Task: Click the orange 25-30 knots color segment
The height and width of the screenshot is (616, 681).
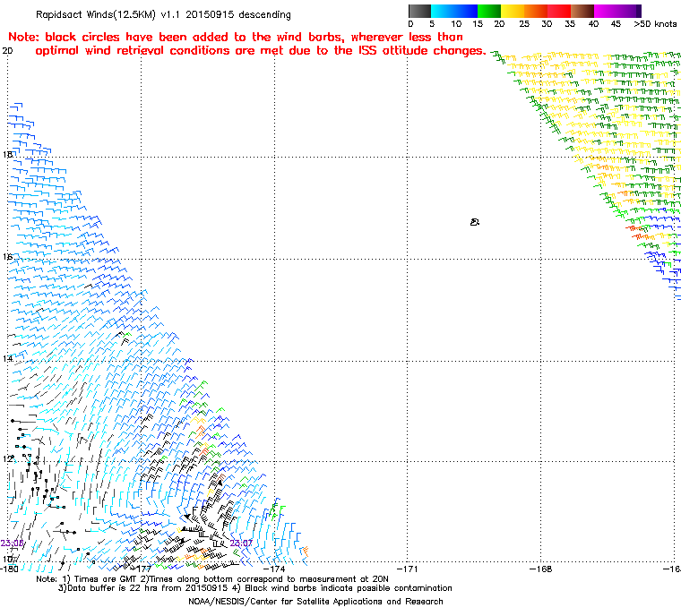Action: point(536,12)
